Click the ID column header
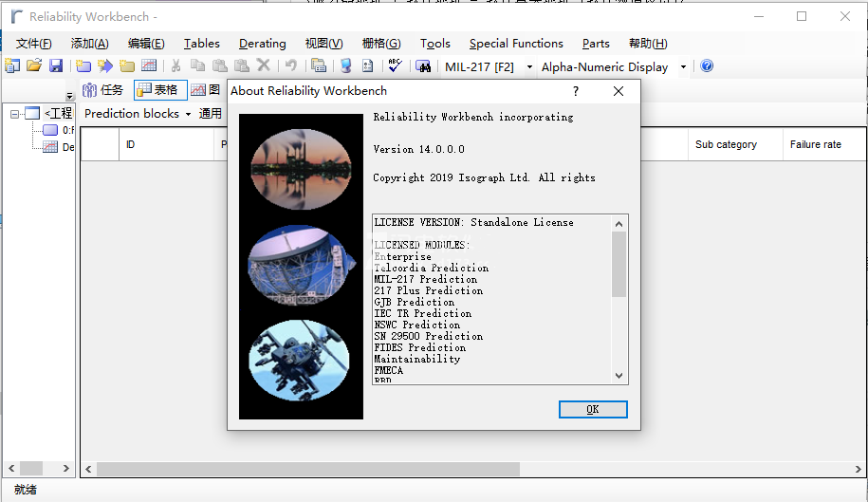 click(x=167, y=144)
